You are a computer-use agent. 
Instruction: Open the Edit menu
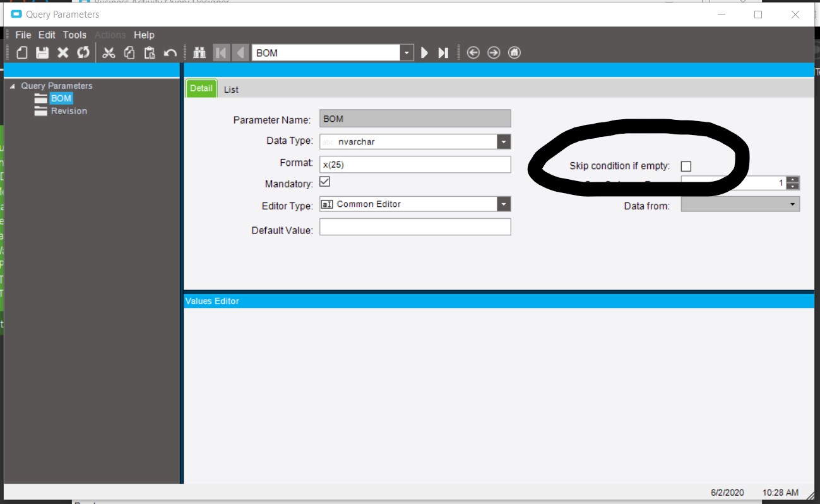[x=47, y=35]
